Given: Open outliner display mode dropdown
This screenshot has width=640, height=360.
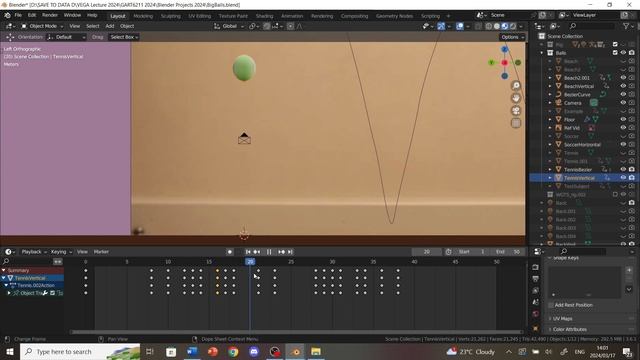Looking at the screenshot, I should click(x=556, y=26).
